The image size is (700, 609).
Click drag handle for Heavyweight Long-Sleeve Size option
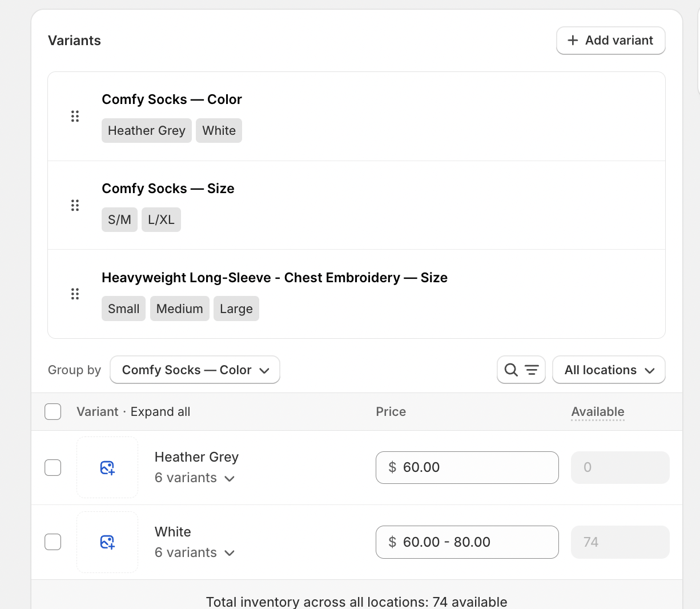click(75, 294)
